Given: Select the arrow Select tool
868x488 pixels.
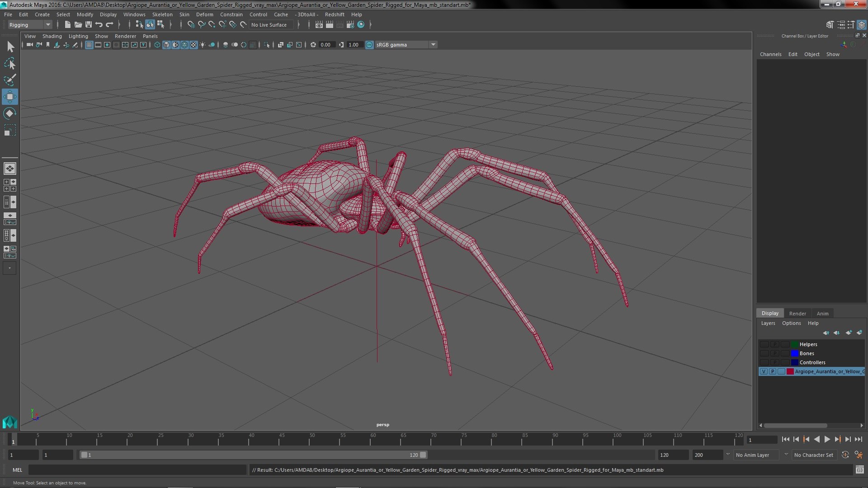Looking at the screenshot, I should click(10, 47).
